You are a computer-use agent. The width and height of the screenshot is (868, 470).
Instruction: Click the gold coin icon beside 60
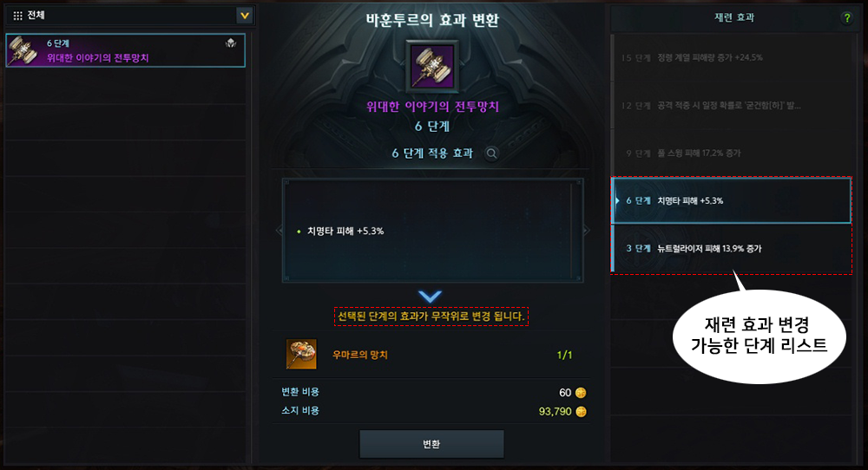click(x=581, y=393)
